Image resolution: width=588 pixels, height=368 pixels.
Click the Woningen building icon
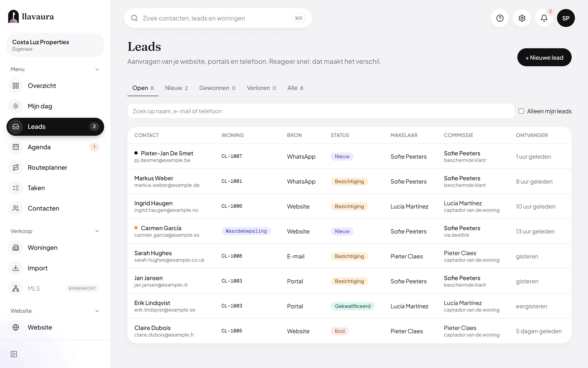click(16, 248)
